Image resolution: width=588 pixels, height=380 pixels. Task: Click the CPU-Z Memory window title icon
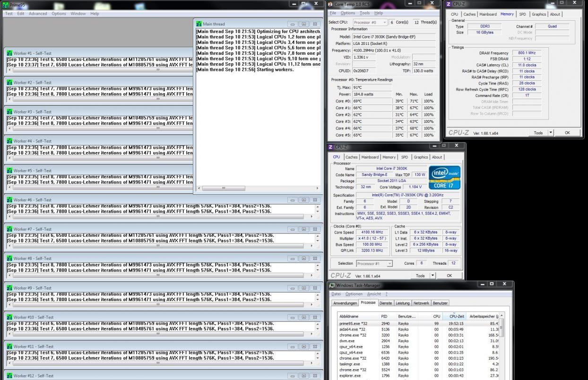point(449,4)
